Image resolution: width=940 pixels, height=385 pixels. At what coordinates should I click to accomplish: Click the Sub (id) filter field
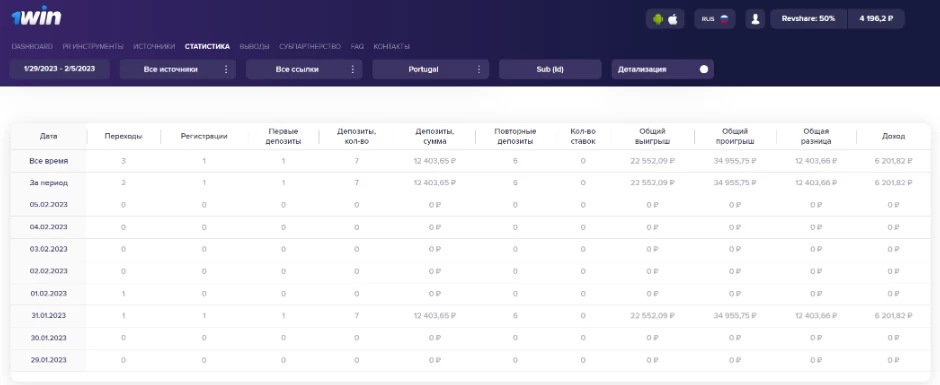coord(550,69)
